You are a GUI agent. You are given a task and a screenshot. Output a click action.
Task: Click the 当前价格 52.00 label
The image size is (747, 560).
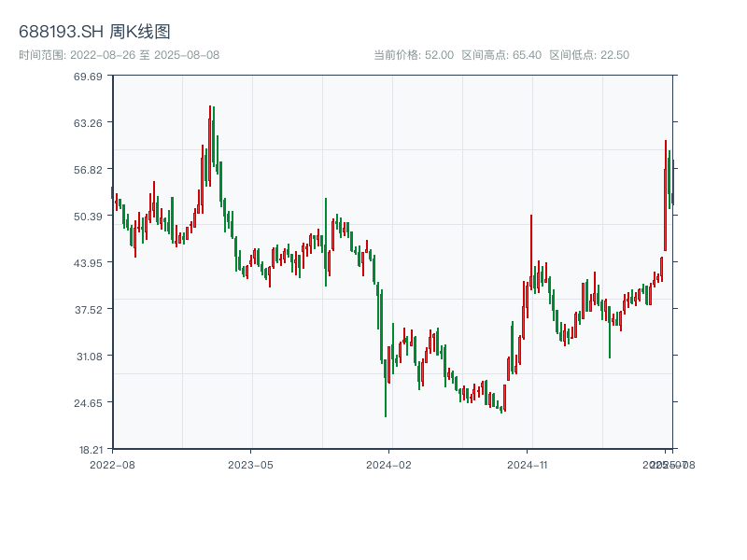click(414, 55)
